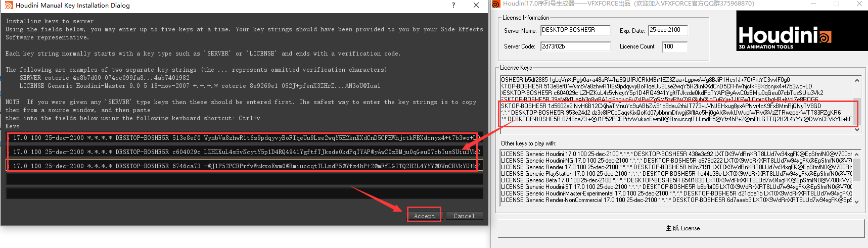Click the down arrow of License Keys scrollbar
868x248 pixels.
[x=857, y=130]
